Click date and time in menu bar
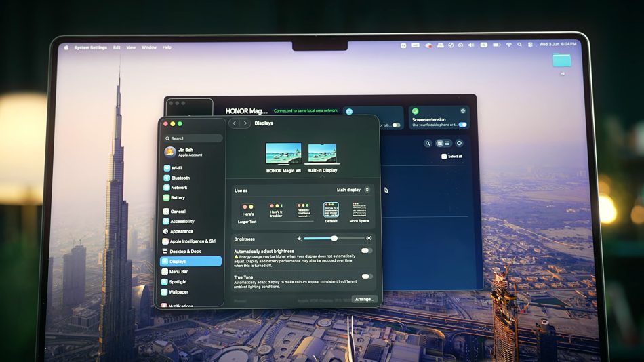The image size is (644, 362). 557,44
